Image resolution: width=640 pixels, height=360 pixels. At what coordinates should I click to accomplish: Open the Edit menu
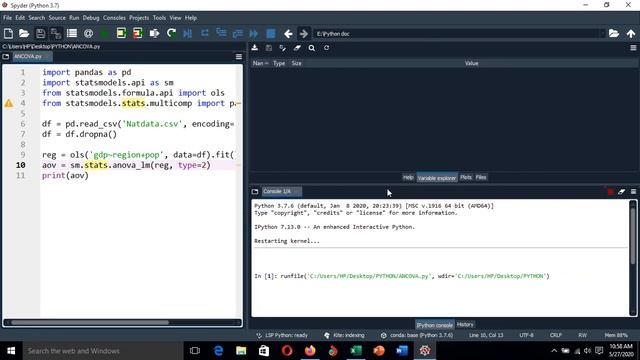[x=20, y=18]
